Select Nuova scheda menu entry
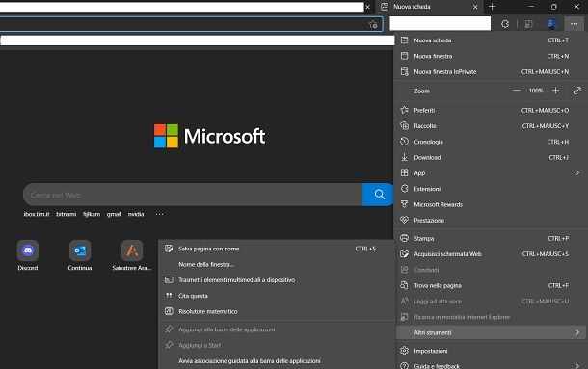Image resolution: width=588 pixels, height=369 pixels. (x=490, y=40)
